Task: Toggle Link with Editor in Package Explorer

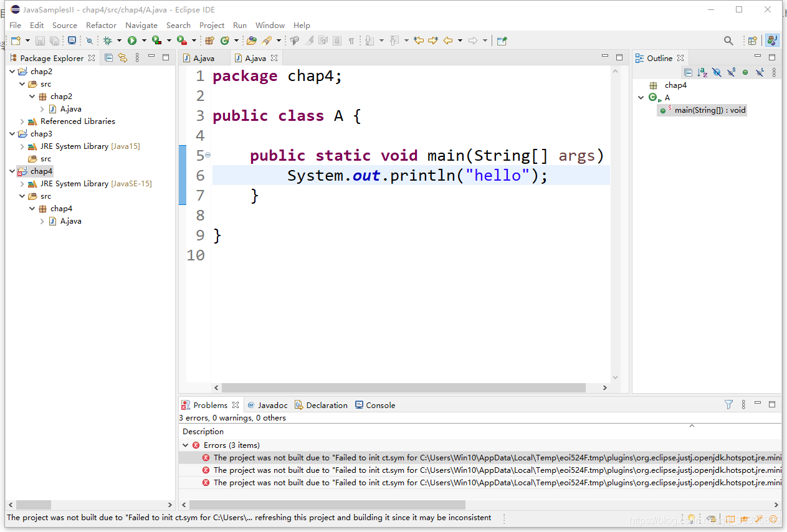Action: [123, 58]
